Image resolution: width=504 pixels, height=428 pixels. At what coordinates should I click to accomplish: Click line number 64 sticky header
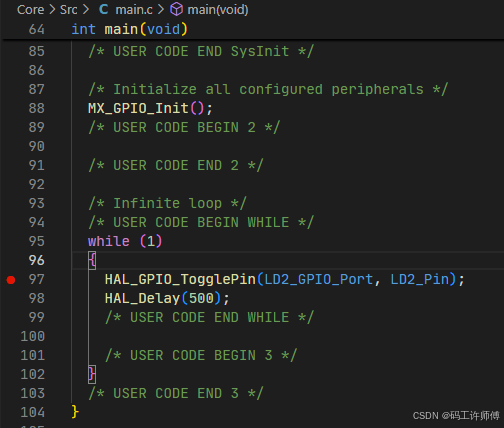point(37,29)
